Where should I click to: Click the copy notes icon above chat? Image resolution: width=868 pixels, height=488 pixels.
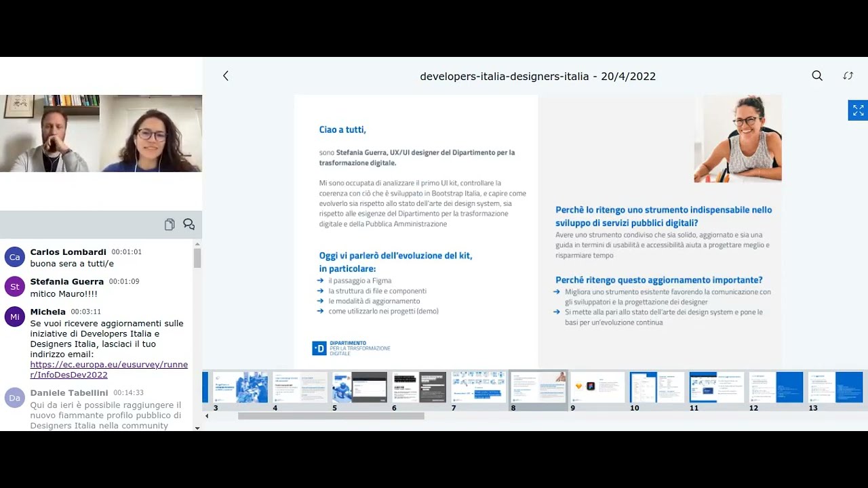click(170, 224)
